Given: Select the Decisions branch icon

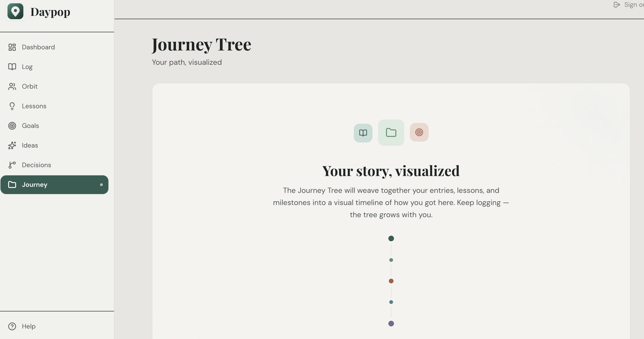Looking at the screenshot, I should (x=12, y=165).
